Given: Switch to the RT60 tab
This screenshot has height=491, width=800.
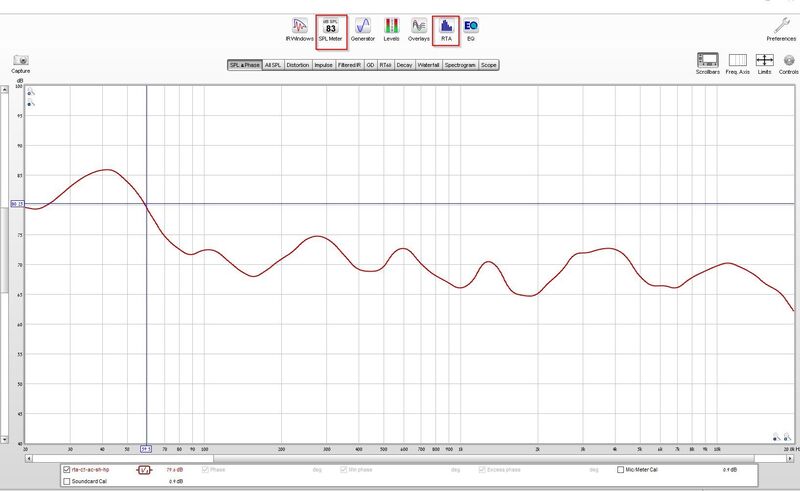Looking at the screenshot, I should 385,65.
